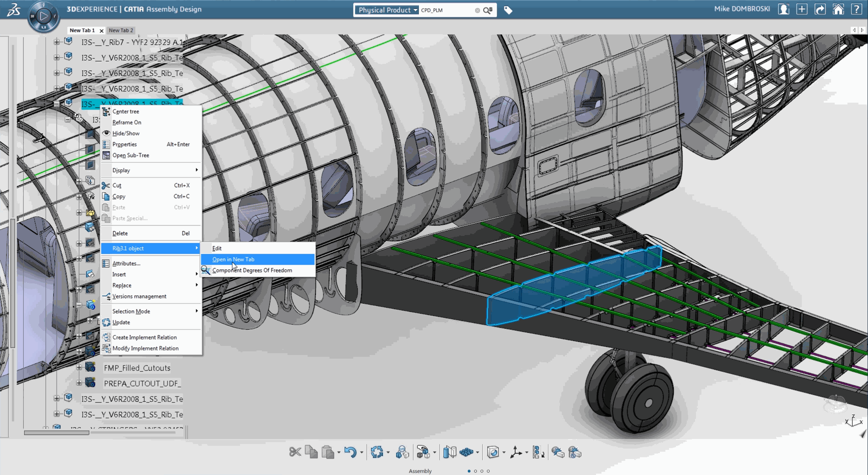Viewport: 868px width, 475px height.
Task: Click the Home icon in the top bar
Action: 838,9
